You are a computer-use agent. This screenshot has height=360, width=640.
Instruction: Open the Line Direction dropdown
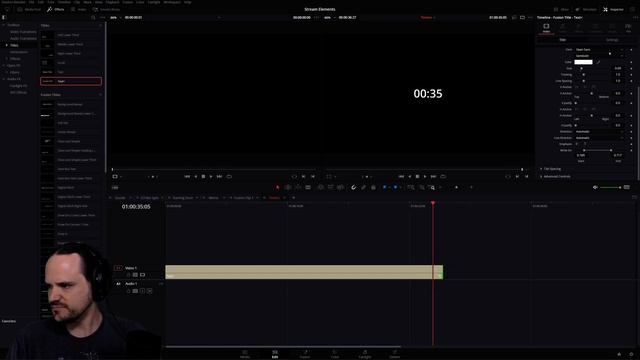pyautogui.click(x=599, y=138)
